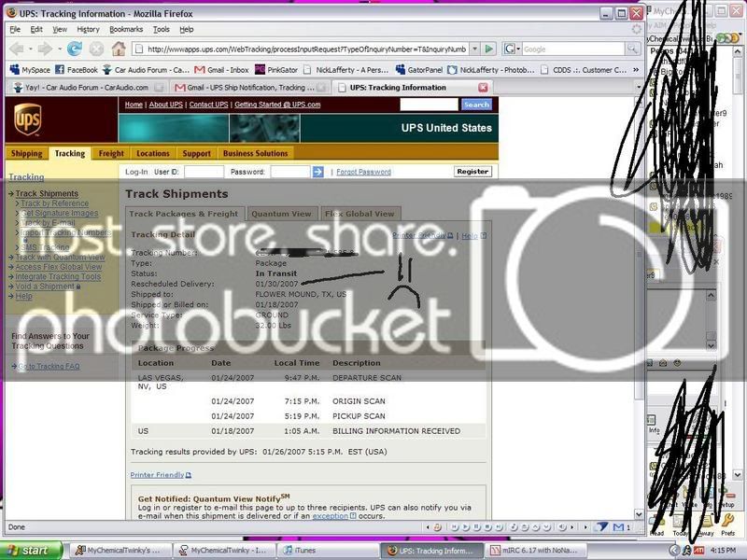Switch to Gmail - UPS Ship Notification tab
Screen dimensions: 747x560
coord(250,88)
